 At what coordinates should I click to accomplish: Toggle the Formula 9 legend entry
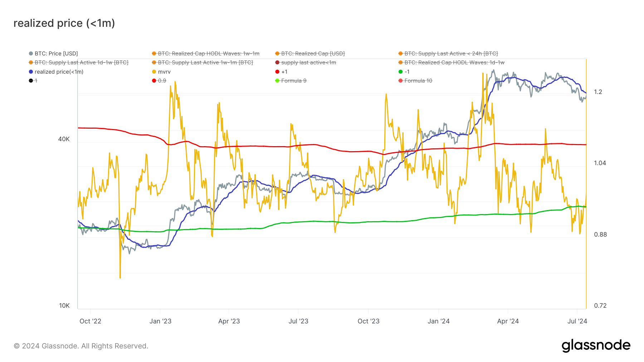pos(291,81)
